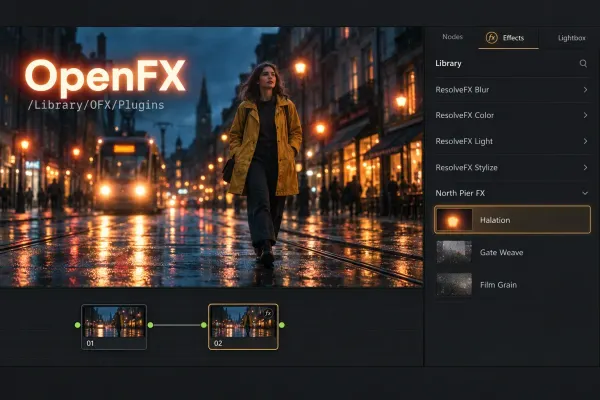This screenshot has height=400, width=600.
Task: Click the ResolveFX Light label
Action: tap(464, 141)
